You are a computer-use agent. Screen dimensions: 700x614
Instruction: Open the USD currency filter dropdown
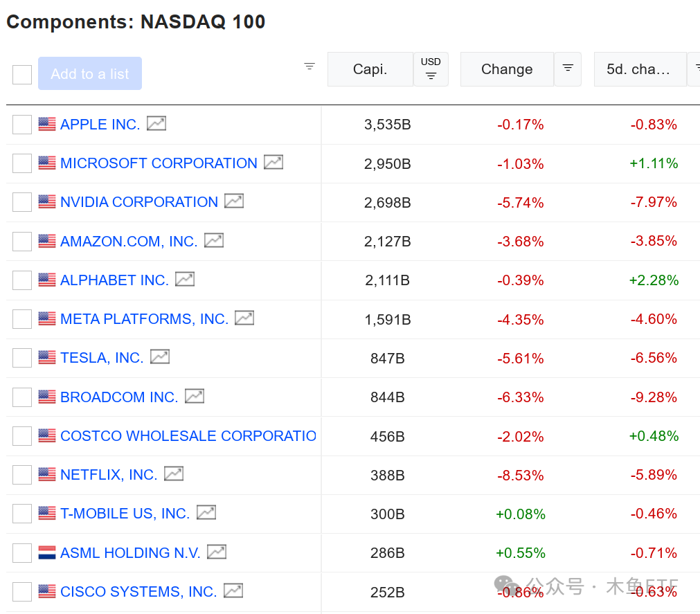coord(431,69)
